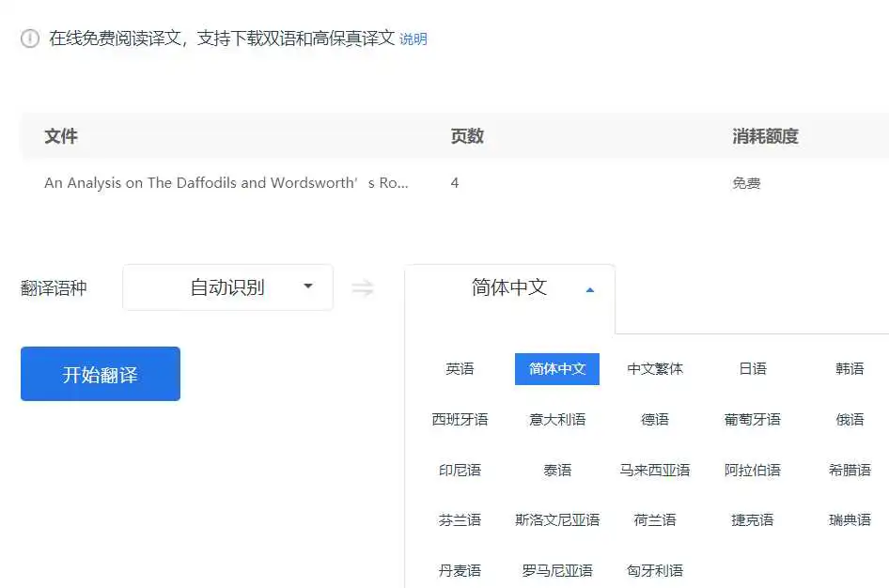Set target language to 捷克语

coord(753,519)
